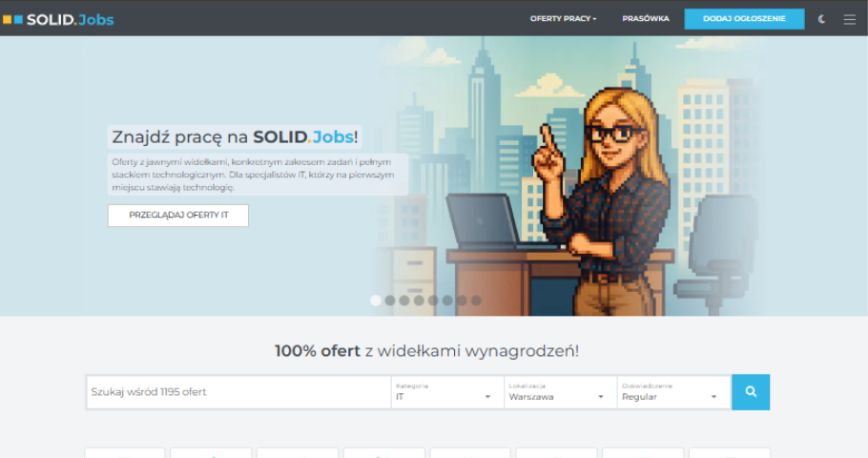
Task: Click the Przeglądaj oferty IT button
Action: pos(178,215)
